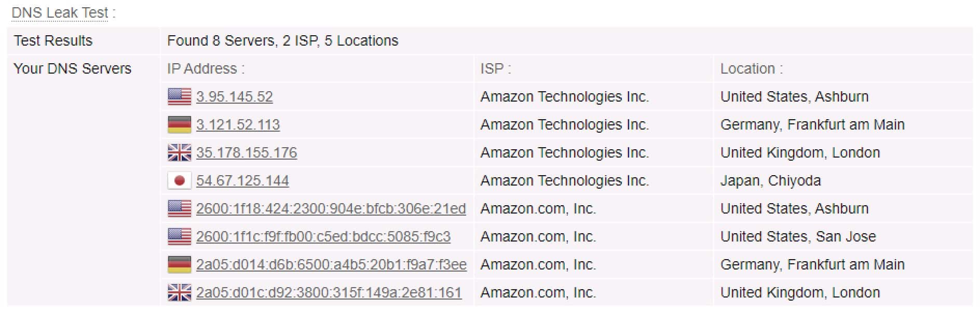Open the 3.121.52.113 IP address link
The height and width of the screenshot is (312, 980).
(x=238, y=125)
